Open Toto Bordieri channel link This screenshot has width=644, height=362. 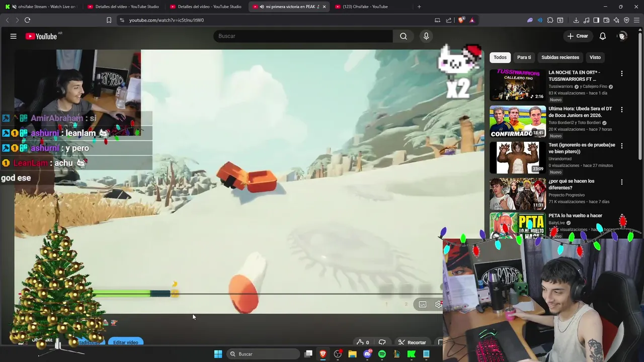575,123
